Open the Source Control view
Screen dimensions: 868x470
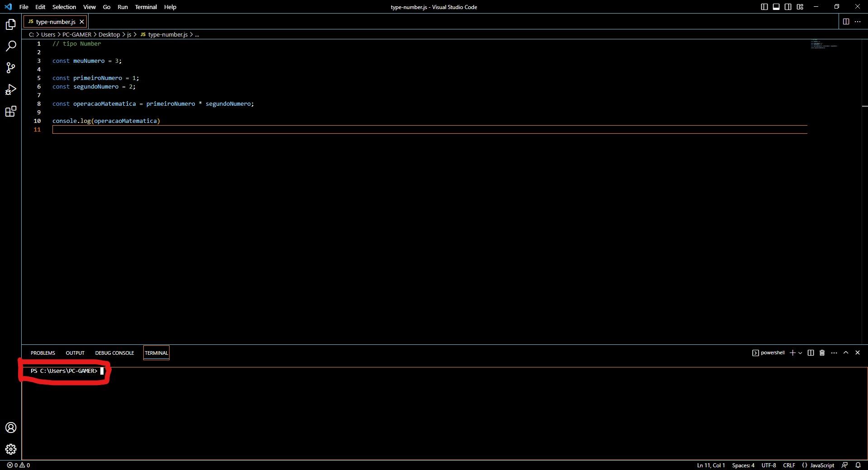(x=11, y=68)
